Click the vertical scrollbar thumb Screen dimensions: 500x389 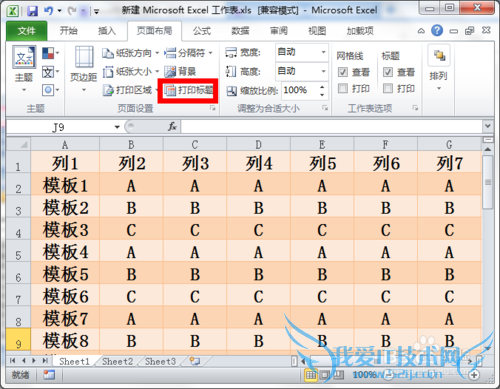(x=488, y=182)
